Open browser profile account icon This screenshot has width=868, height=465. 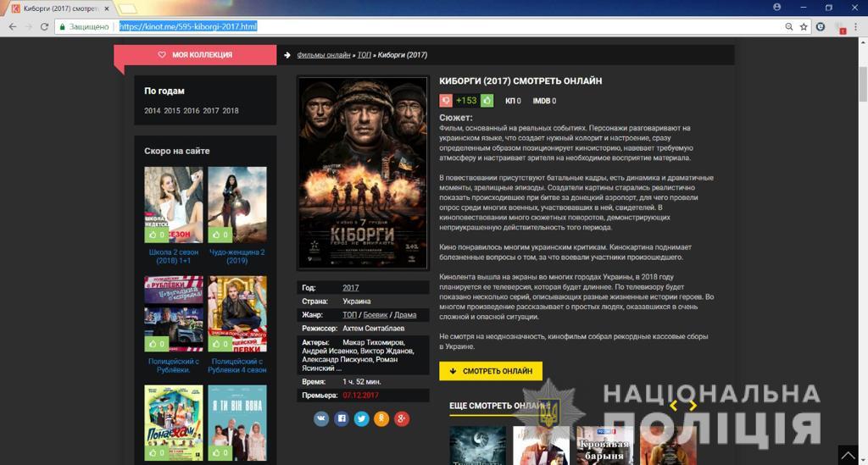[x=777, y=7]
